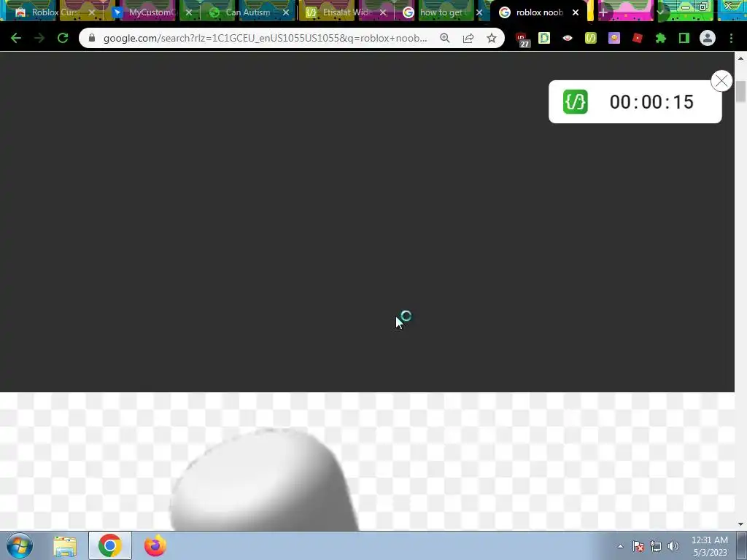Open the zoom magnifier in address bar
The width and height of the screenshot is (747, 560).
click(445, 38)
